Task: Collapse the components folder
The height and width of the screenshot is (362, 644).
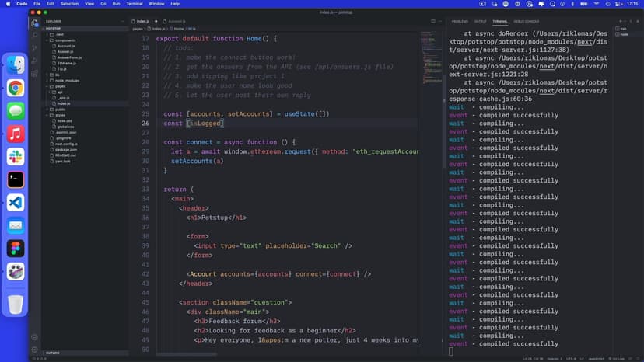Action: 65,40
